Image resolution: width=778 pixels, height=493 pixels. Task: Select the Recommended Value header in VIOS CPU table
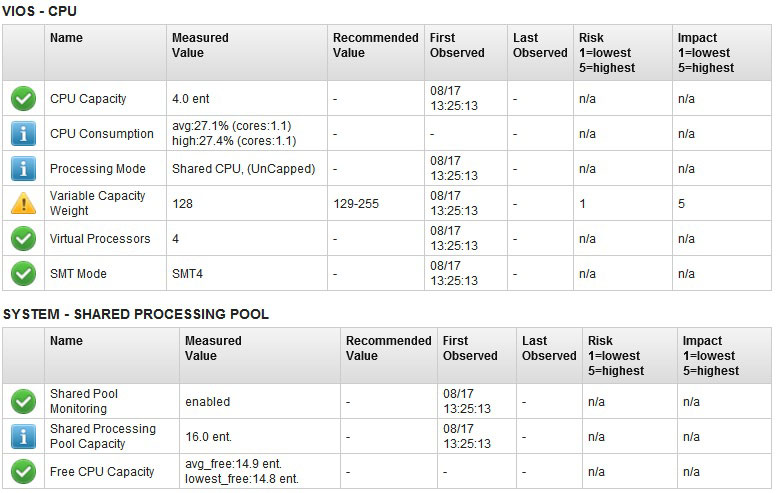click(x=375, y=45)
